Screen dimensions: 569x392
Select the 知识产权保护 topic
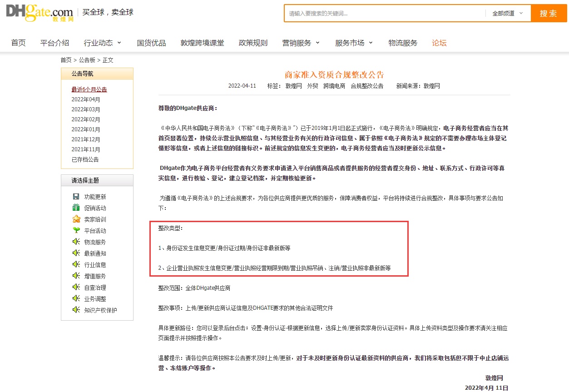(x=101, y=310)
